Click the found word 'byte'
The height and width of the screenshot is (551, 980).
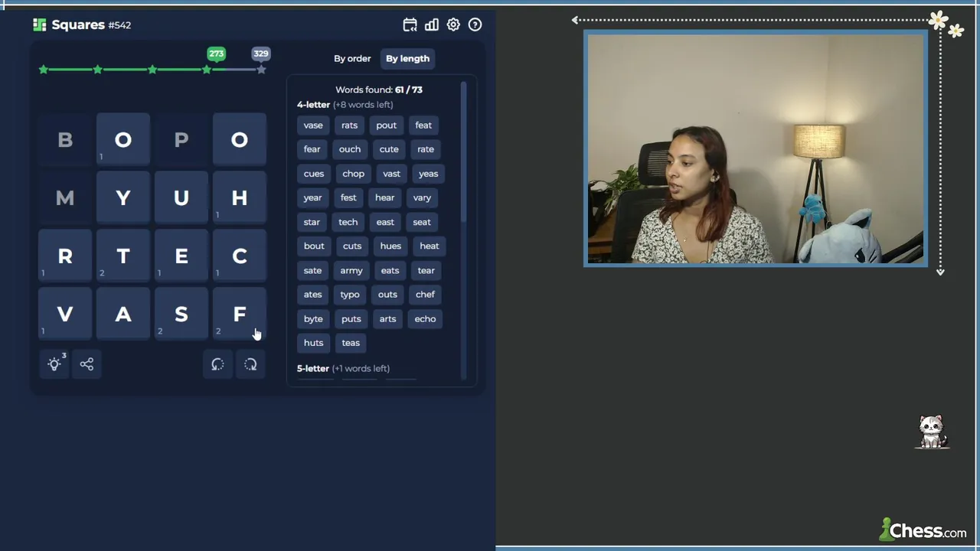(x=313, y=319)
